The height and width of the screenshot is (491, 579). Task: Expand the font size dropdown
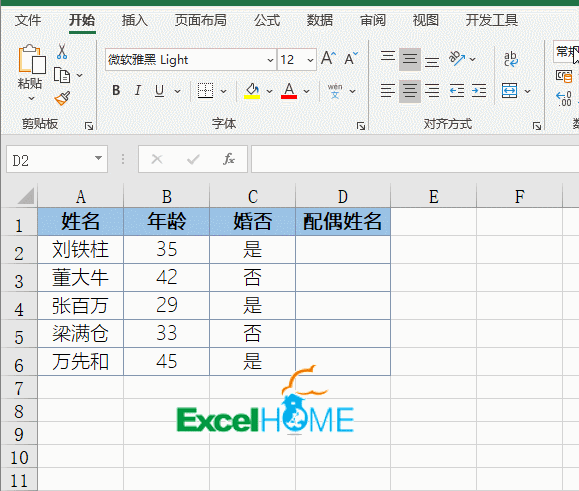[x=310, y=60]
